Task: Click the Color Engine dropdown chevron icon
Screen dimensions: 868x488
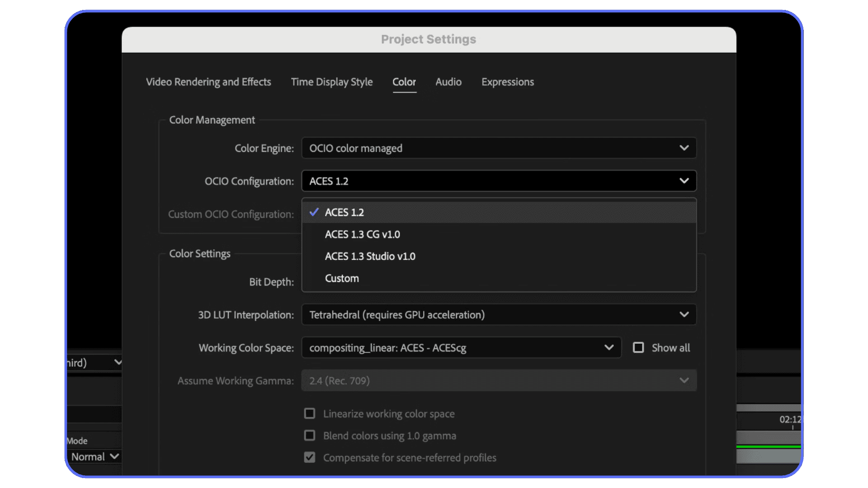Action: (x=684, y=148)
